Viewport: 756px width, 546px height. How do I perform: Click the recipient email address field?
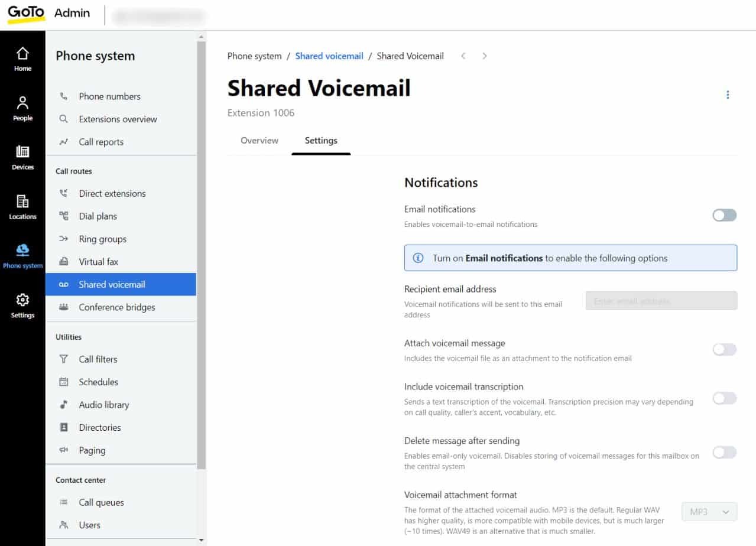point(660,301)
